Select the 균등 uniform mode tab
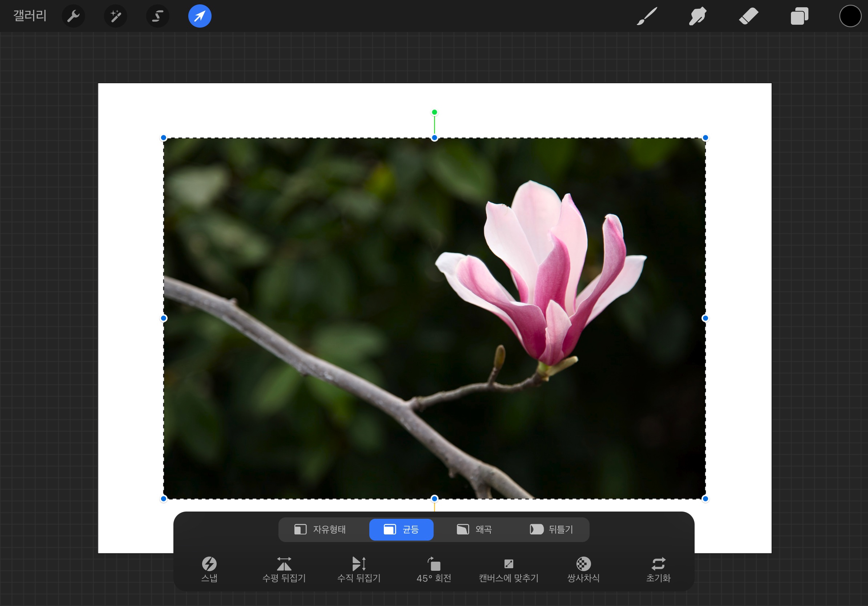The height and width of the screenshot is (606, 868). pos(401,529)
